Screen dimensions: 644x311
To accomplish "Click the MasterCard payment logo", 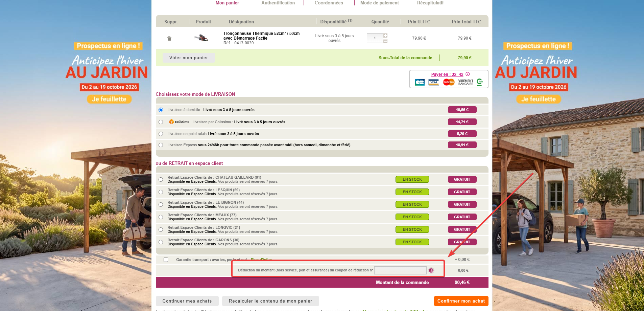I will coord(449,82).
